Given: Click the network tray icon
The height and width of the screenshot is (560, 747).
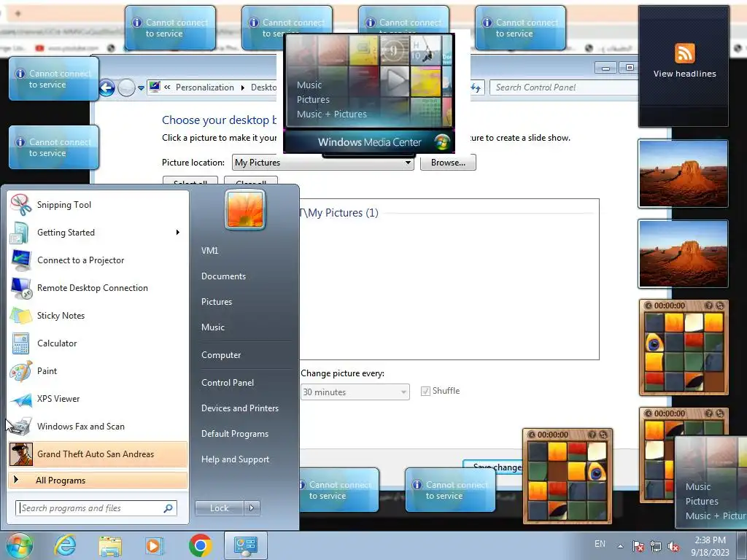Looking at the screenshot, I should point(656,545).
